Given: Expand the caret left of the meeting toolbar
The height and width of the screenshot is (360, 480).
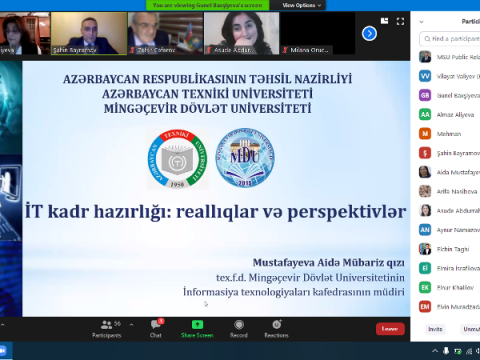Looking at the screenshot, I should pyautogui.click(x=2, y=325).
